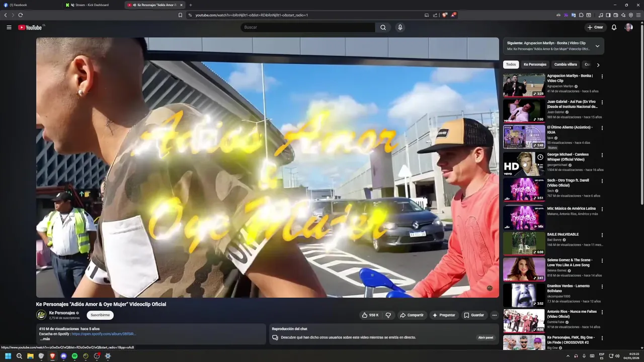
Task: Open more actions for the video
Action: [494, 315]
